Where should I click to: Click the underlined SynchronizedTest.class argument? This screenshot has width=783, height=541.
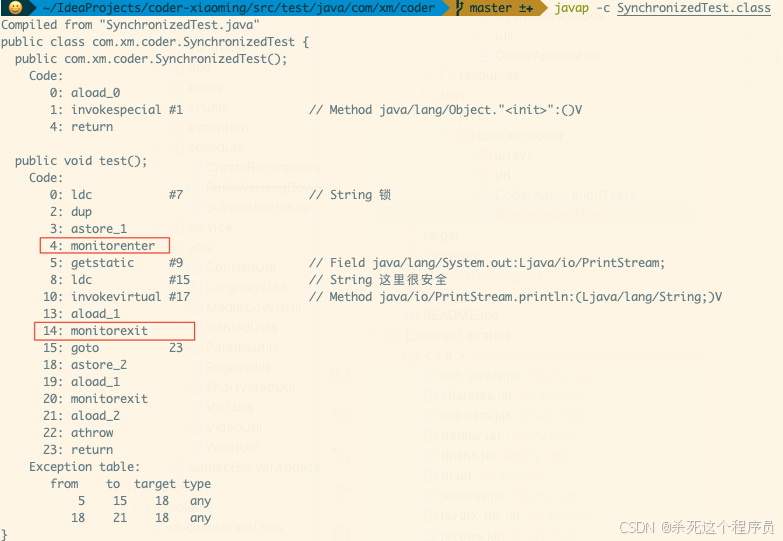tap(694, 8)
